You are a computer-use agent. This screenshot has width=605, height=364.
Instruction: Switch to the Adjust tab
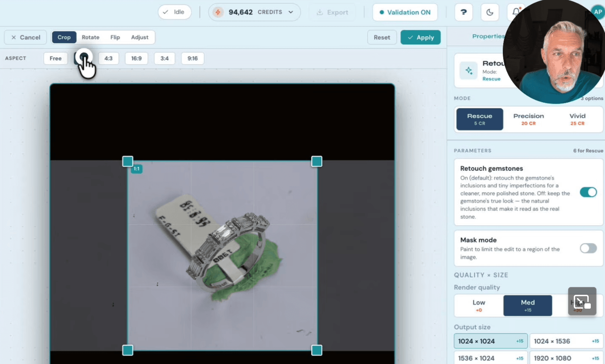[140, 37]
